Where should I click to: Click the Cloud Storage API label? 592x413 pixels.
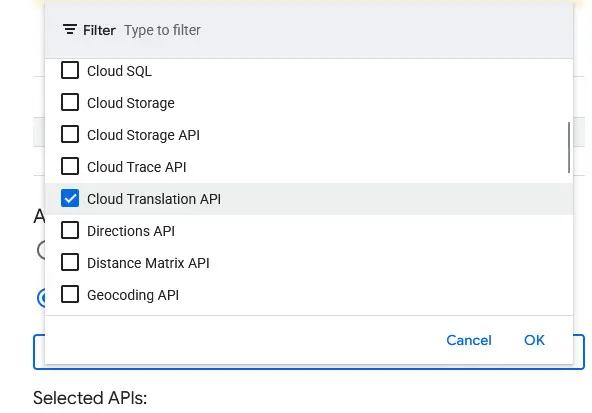tap(143, 135)
